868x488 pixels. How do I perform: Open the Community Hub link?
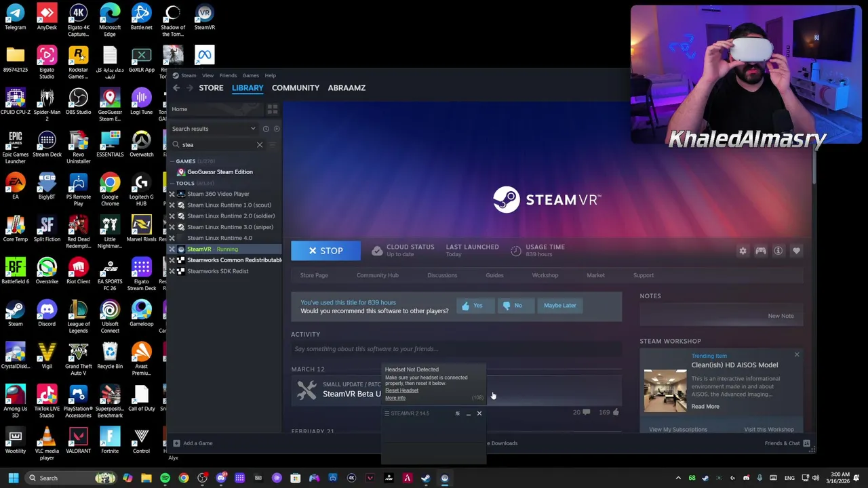coord(377,275)
